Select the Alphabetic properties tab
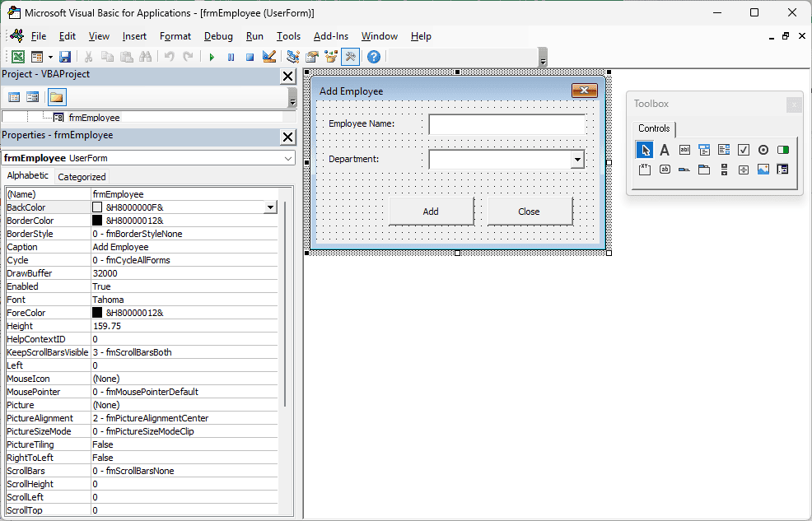Image resolution: width=812 pixels, height=521 pixels. tap(28, 175)
